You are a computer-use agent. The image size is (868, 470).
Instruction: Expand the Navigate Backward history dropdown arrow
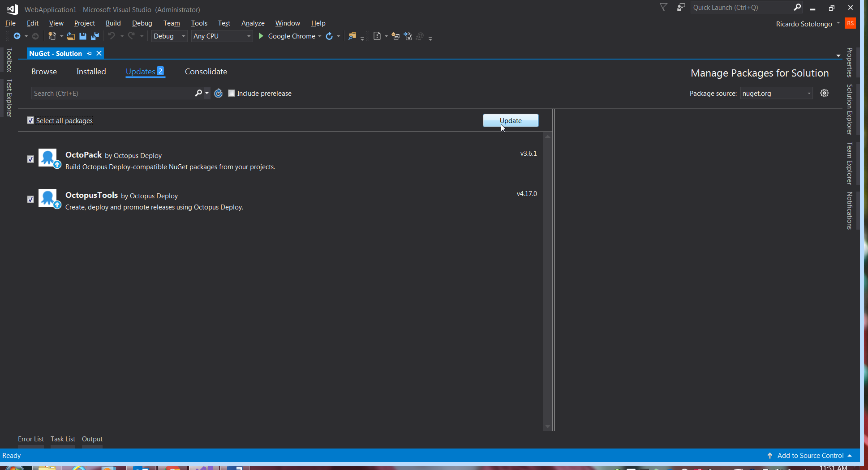coord(26,36)
